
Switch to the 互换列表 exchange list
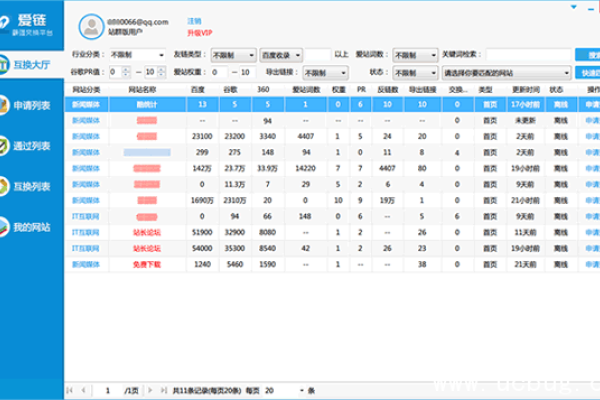(x=32, y=186)
